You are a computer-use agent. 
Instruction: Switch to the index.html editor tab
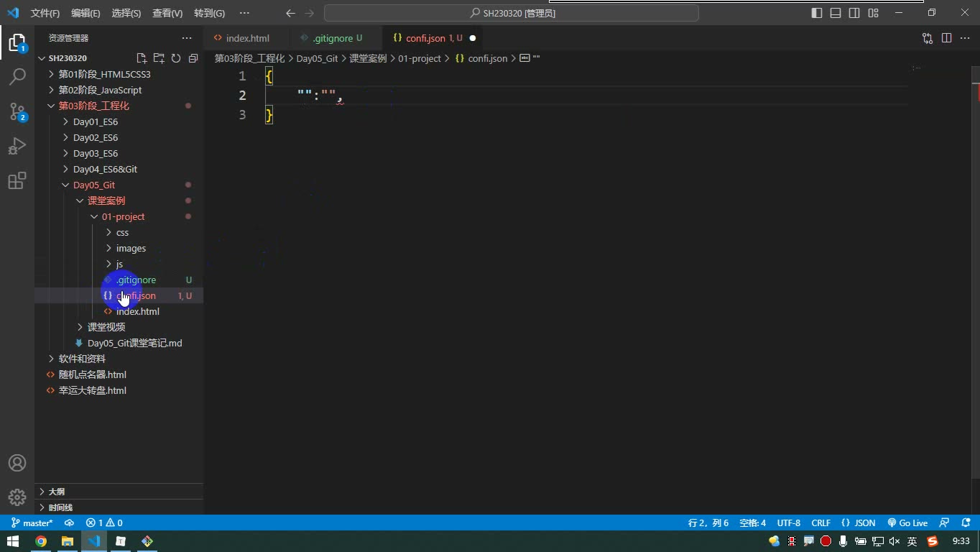pyautogui.click(x=246, y=38)
